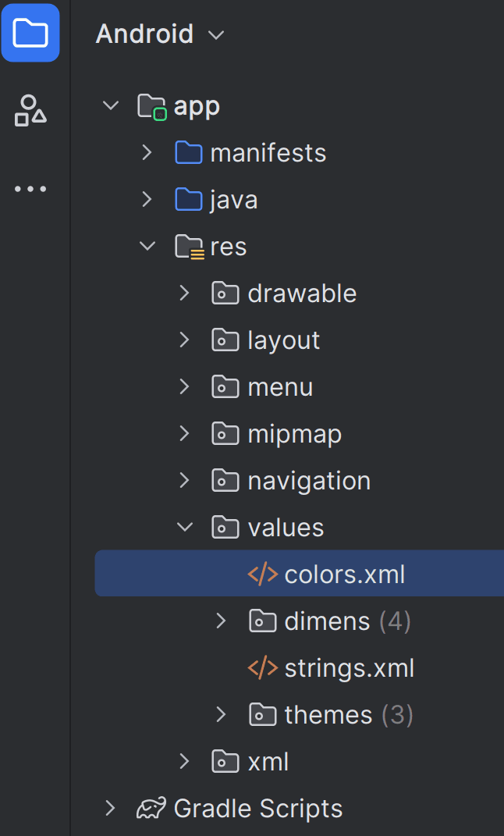Open the More tool windows ellipsis

pyautogui.click(x=30, y=189)
